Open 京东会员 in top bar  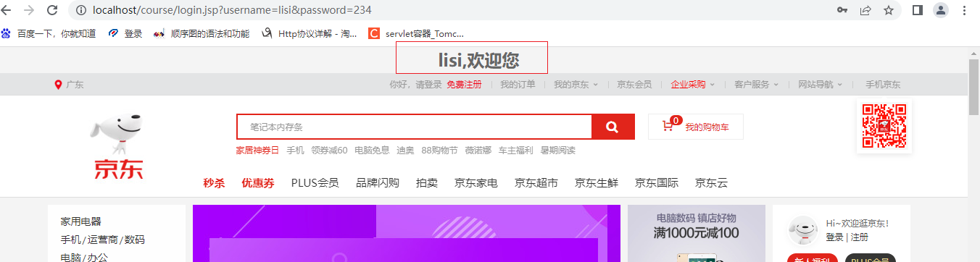point(634,85)
